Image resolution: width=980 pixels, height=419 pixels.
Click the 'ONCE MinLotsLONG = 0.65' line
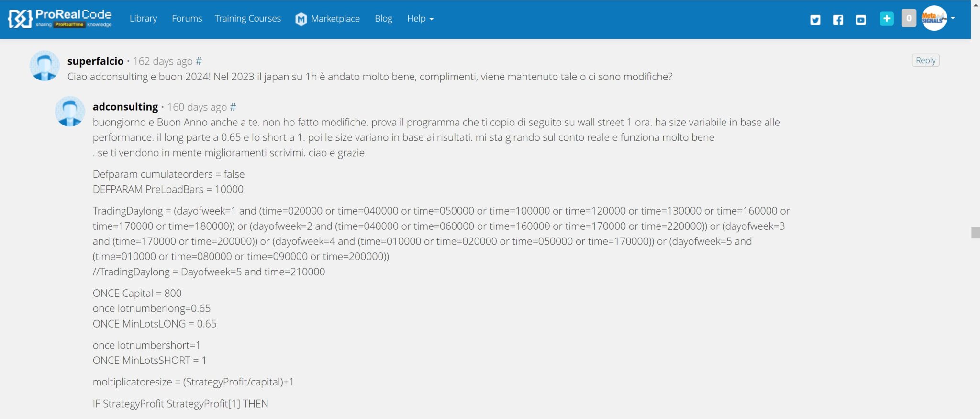(155, 324)
